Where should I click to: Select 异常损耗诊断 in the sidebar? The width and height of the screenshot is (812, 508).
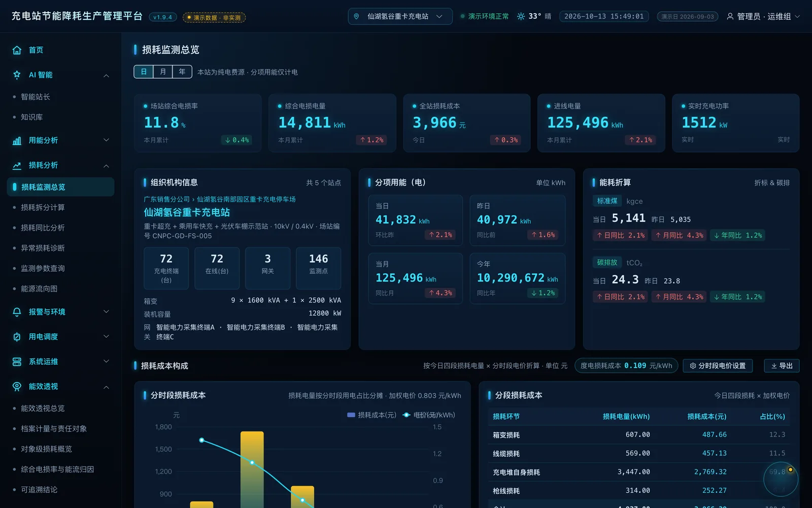(x=61, y=248)
